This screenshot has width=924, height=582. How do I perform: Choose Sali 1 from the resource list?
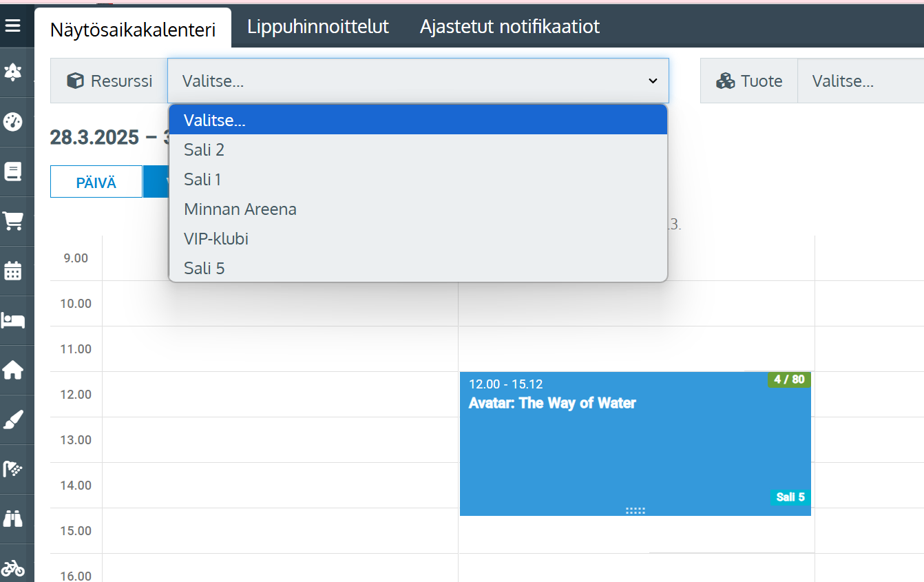pyautogui.click(x=418, y=179)
